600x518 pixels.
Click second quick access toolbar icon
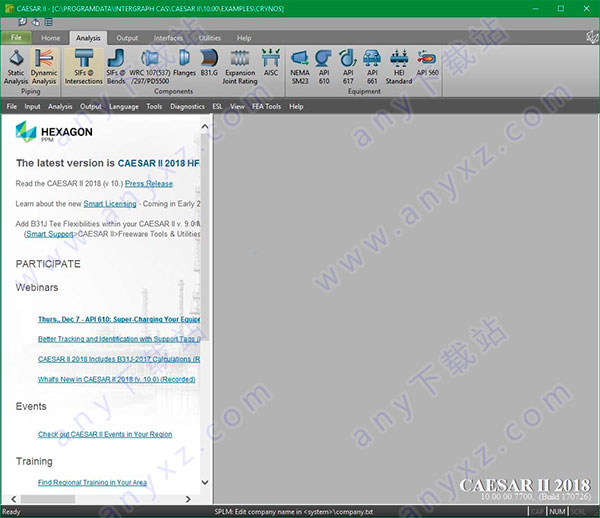36,22
